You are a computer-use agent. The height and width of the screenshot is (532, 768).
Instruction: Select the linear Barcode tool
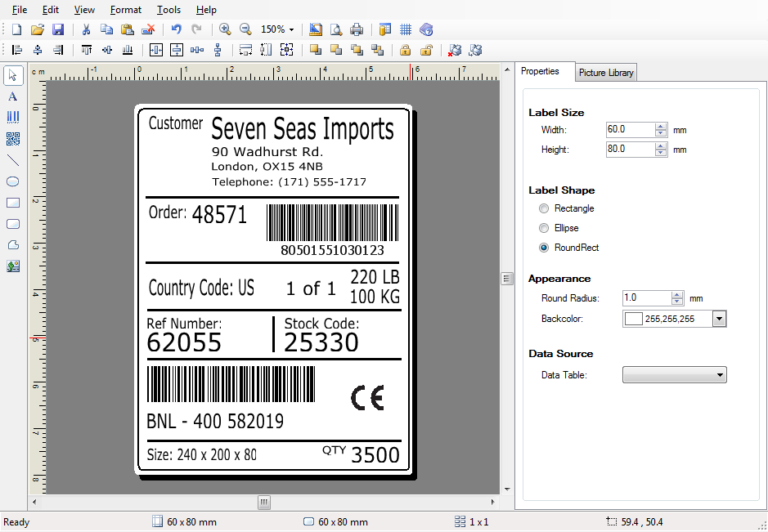[12, 118]
